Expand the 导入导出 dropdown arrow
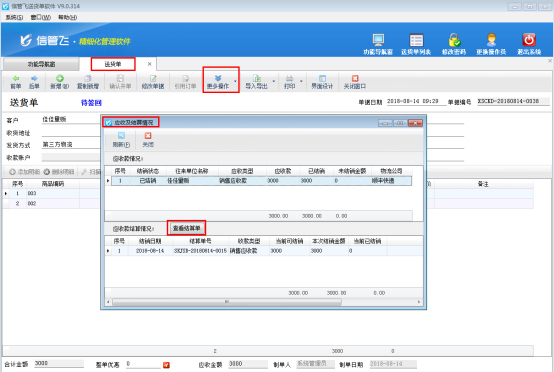Viewport: 554px width, 372px height. 273,81
